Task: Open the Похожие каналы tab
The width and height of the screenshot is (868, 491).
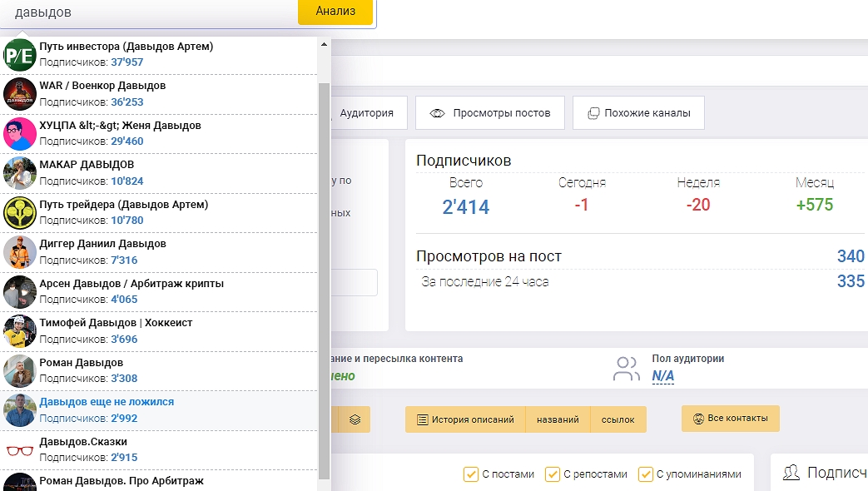Action: (648, 112)
